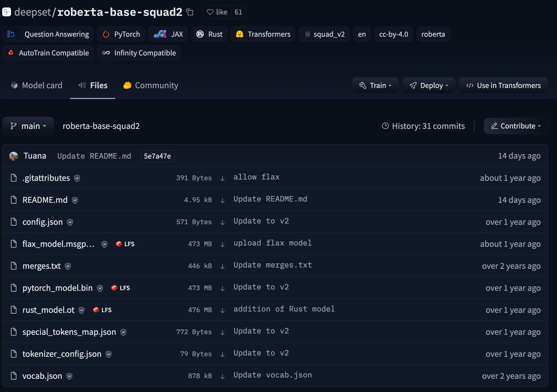Image resolution: width=557 pixels, height=392 pixels.
Task: Expand the Deploy dropdown menu
Action: (x=429, y=86)
